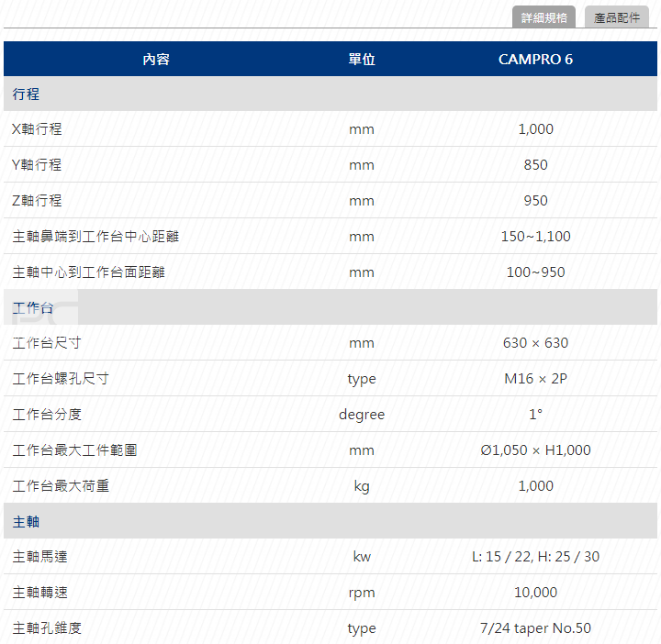661x644 pixels.
Task: Select the 主軸馬達 power value L: 15 / 22
Action: tap(535, 557)
